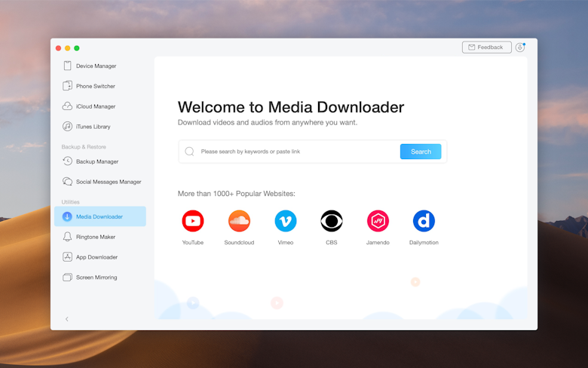Image resolution: width=588 pixels, height=368 pixels.
Task: Click the Dailymotion label text
Action: click(424, 243)
